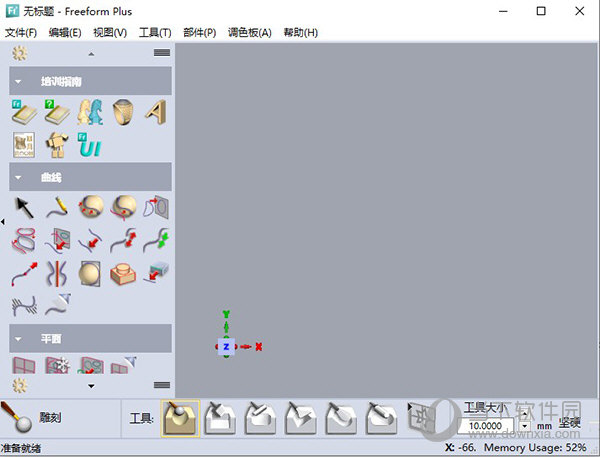The image size is (600, 457).
Task: Choose the sphere silhouette in frame tool
Action: (x=90, y=274)
